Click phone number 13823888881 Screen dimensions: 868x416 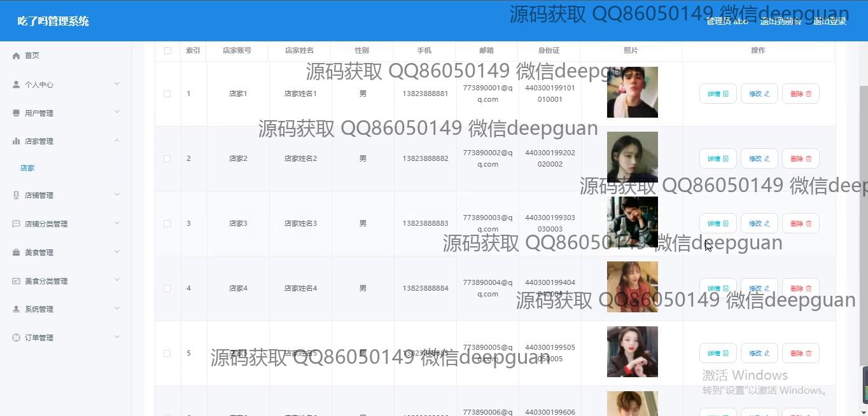click(425, 94)
